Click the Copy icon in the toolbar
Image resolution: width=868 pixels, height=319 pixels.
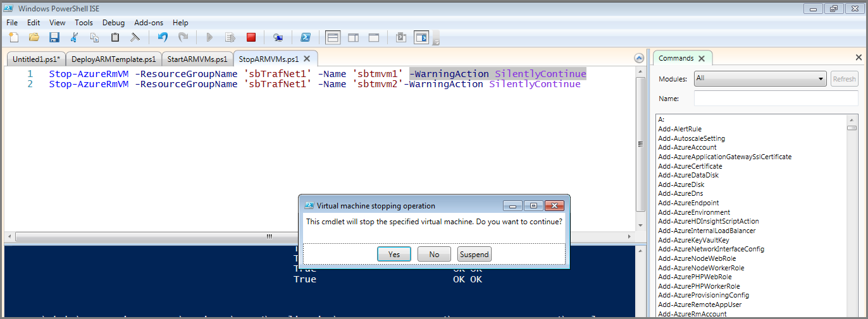pyautogui.click(x=94, y=37)
